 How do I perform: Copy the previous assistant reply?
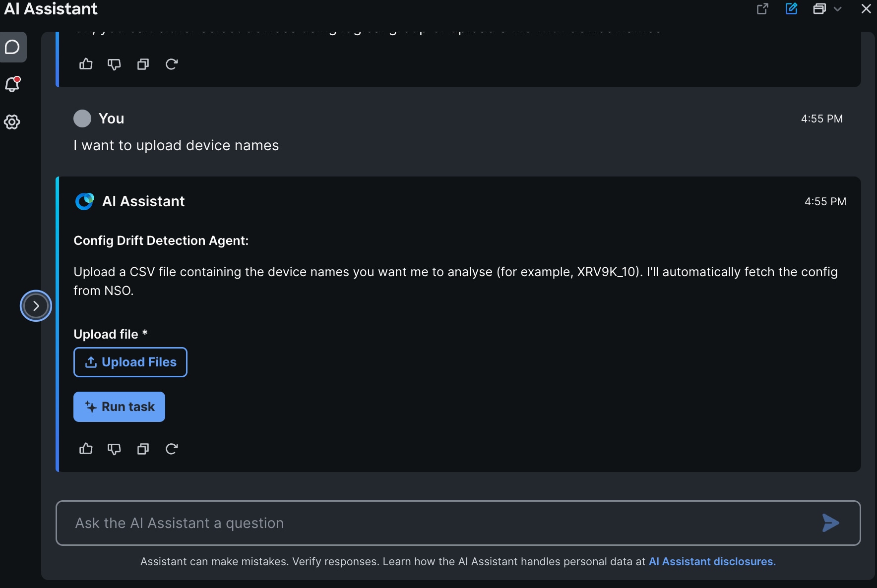pyautogui.click(x=143, y=64)
